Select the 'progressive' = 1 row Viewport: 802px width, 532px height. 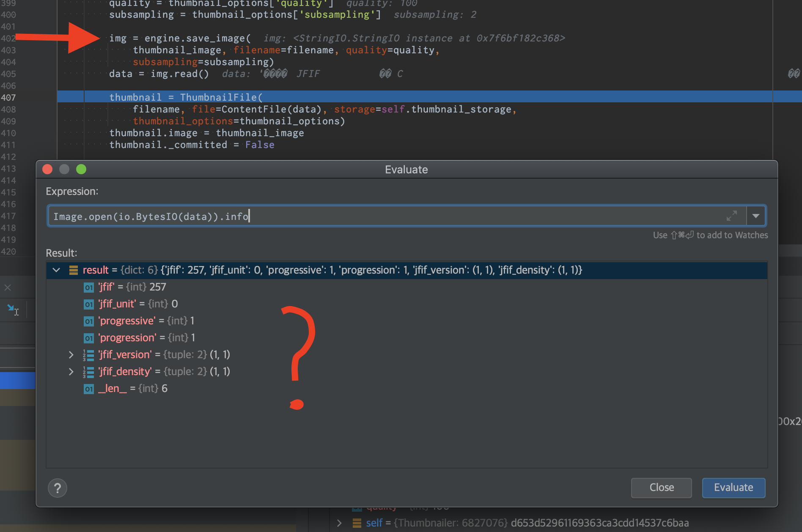point(406,321)
